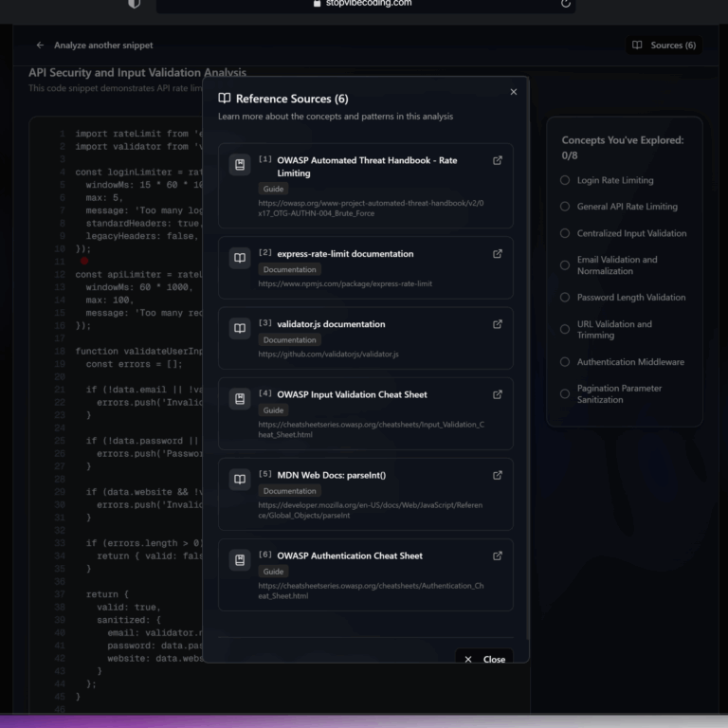Open external link for MDN Web Docs parseInt()
The height and width of the screenshot is (728, 728).
pos(498,475)
